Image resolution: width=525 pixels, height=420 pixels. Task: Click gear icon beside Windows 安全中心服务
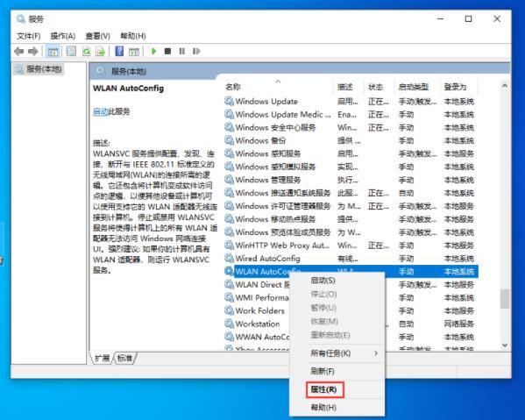pos(229,127)
